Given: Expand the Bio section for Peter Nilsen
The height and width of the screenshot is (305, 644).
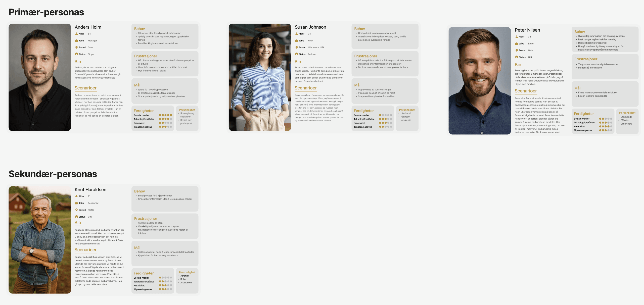Looking at the screenshot, I should 518,65.
